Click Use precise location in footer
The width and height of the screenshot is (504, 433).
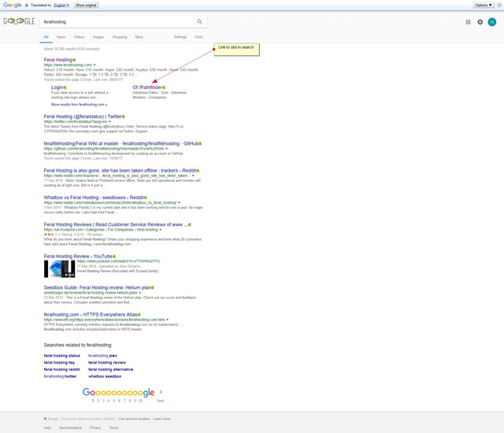(134, 419)
